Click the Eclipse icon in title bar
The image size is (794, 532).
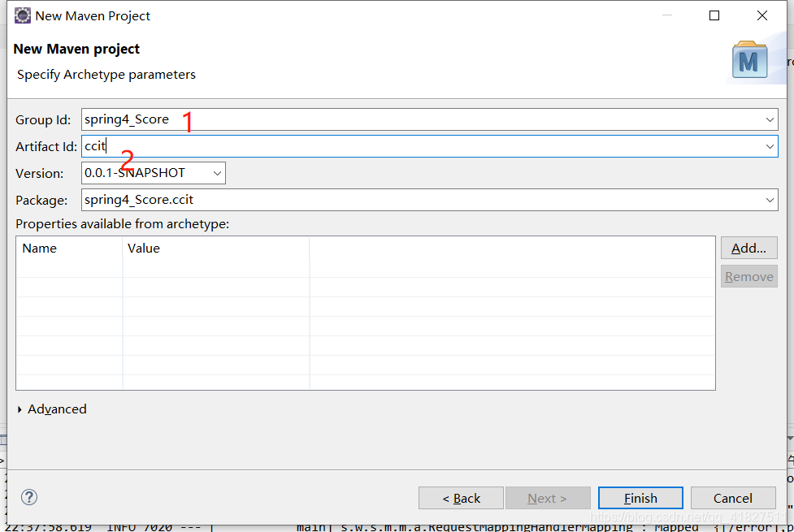(22, 15)
